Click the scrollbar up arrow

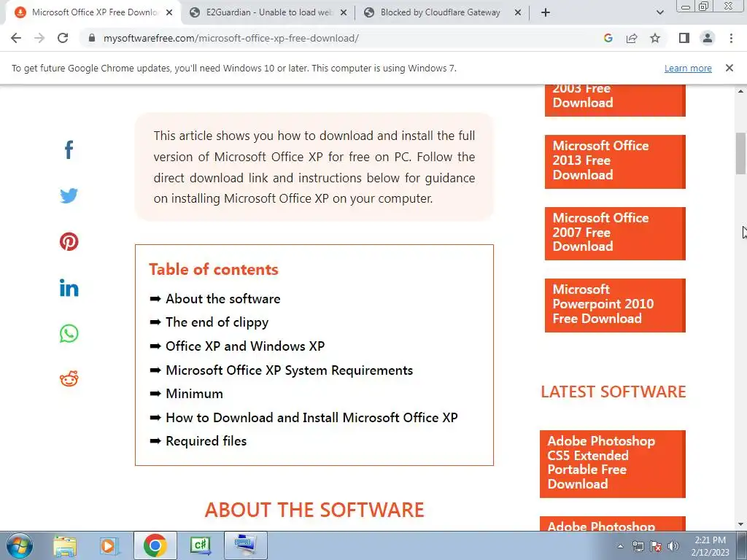point(740,91)
